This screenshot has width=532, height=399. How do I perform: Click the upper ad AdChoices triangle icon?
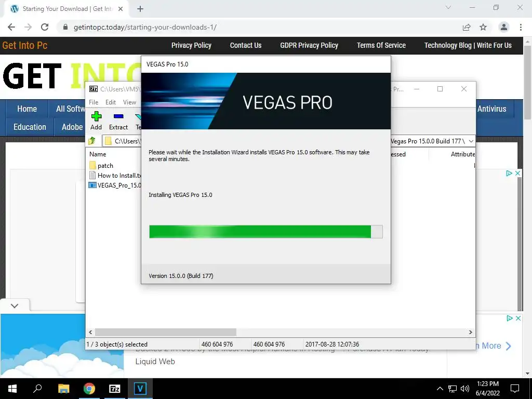pos(509,174)
